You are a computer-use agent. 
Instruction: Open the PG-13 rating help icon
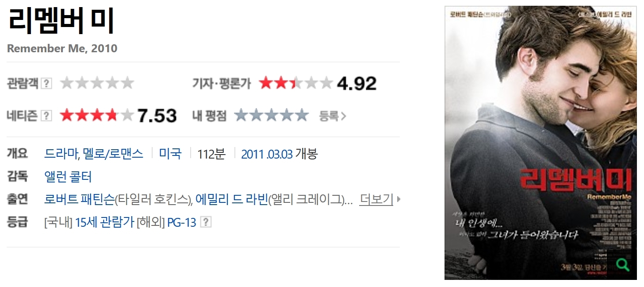(x=206, y=222)
